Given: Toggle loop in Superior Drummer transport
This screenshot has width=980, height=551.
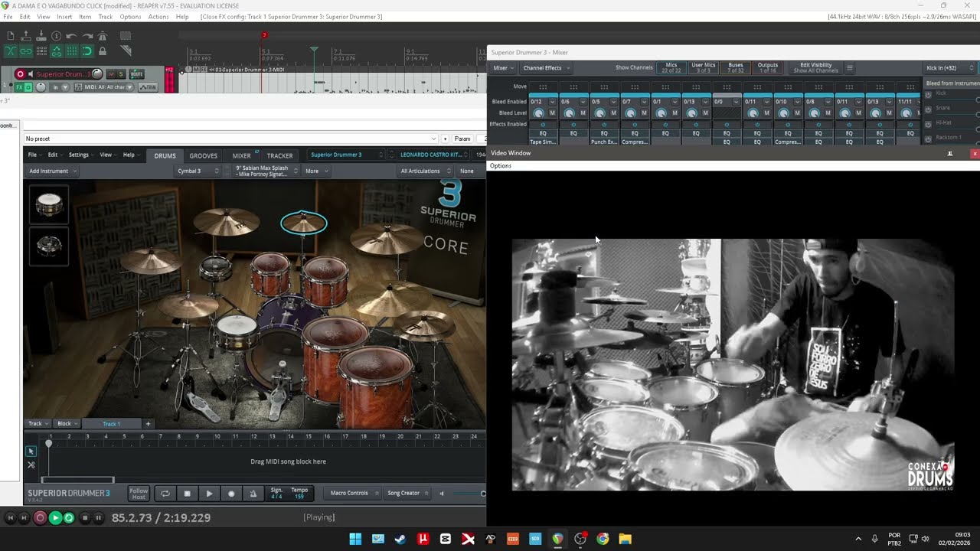Looking at the screenshot, I should (x=165, y=494).
